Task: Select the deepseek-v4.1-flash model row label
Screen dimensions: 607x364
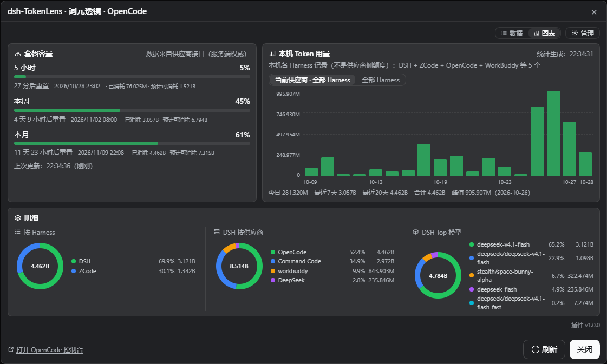Action: click(x=503, y=244)
